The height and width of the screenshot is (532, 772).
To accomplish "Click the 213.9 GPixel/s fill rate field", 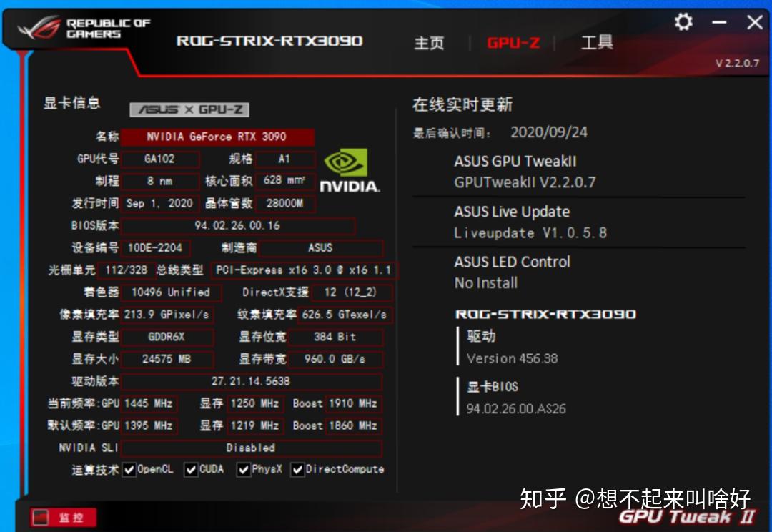I will 167,315.
